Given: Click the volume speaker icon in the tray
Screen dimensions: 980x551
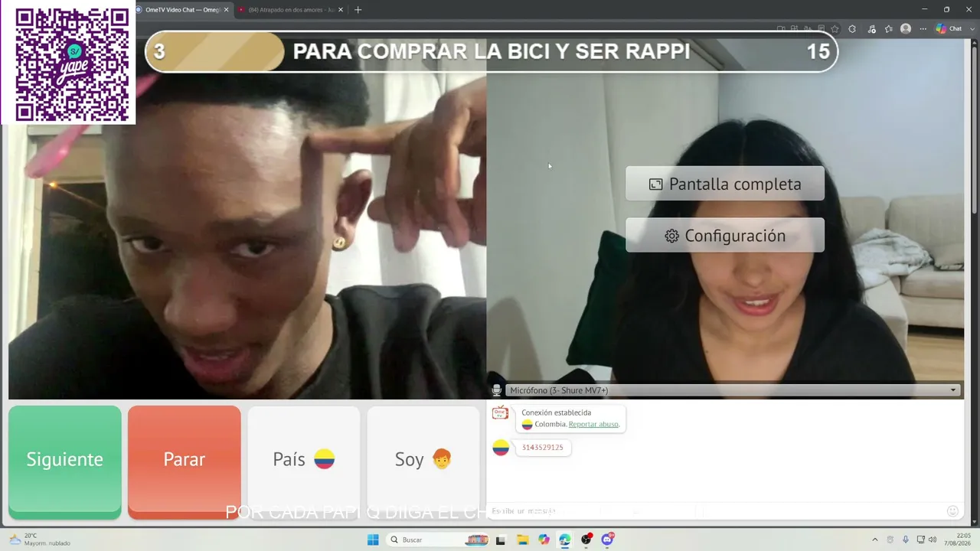Looking at the screenshot, I should 933,540.
